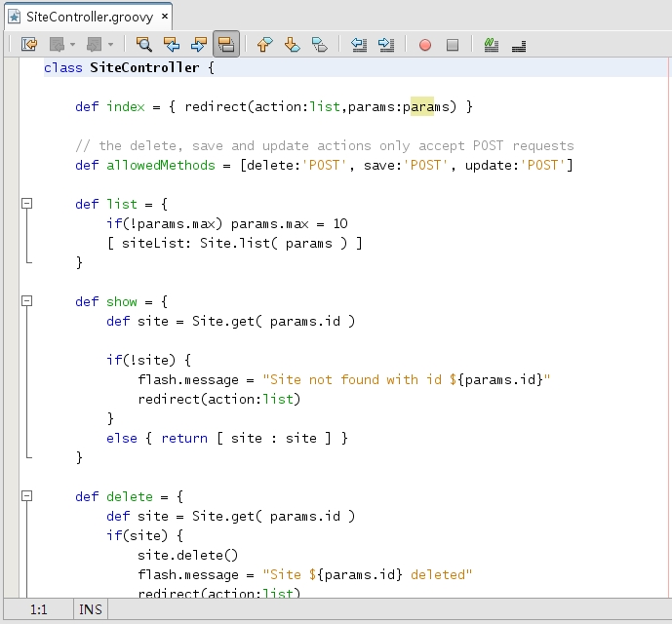Click the 'if(!site) {' line
Viewport: 672px width, 624px height.
[148, 360]
